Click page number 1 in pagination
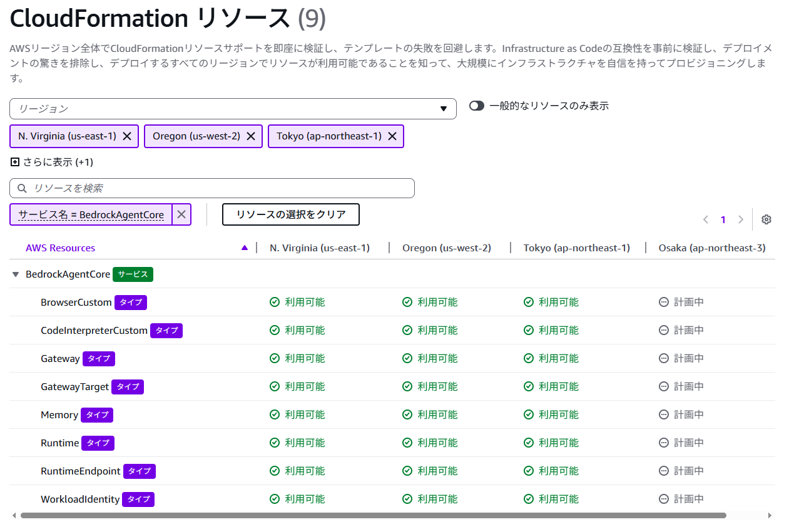 pyautogui.click(x=723, y=219)
